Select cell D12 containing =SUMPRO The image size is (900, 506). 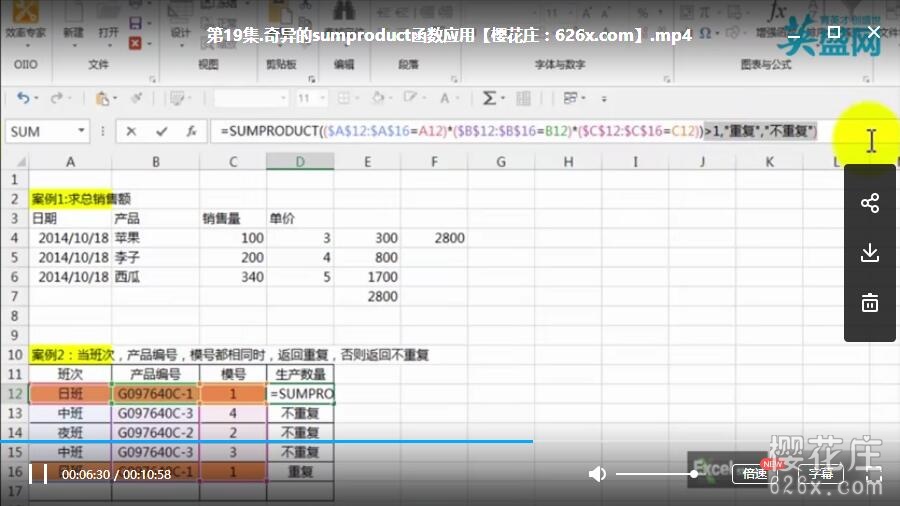pyautogui.click(x=300, y=394)
